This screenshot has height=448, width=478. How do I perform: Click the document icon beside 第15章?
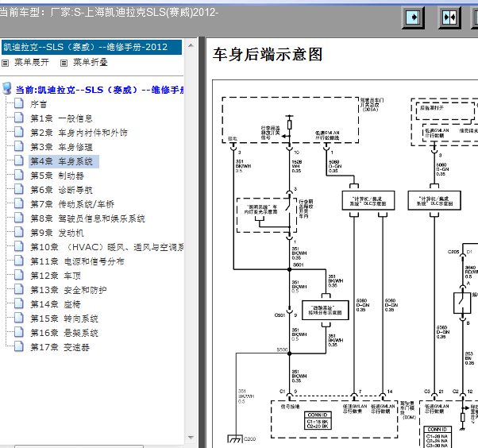[19, 318]
